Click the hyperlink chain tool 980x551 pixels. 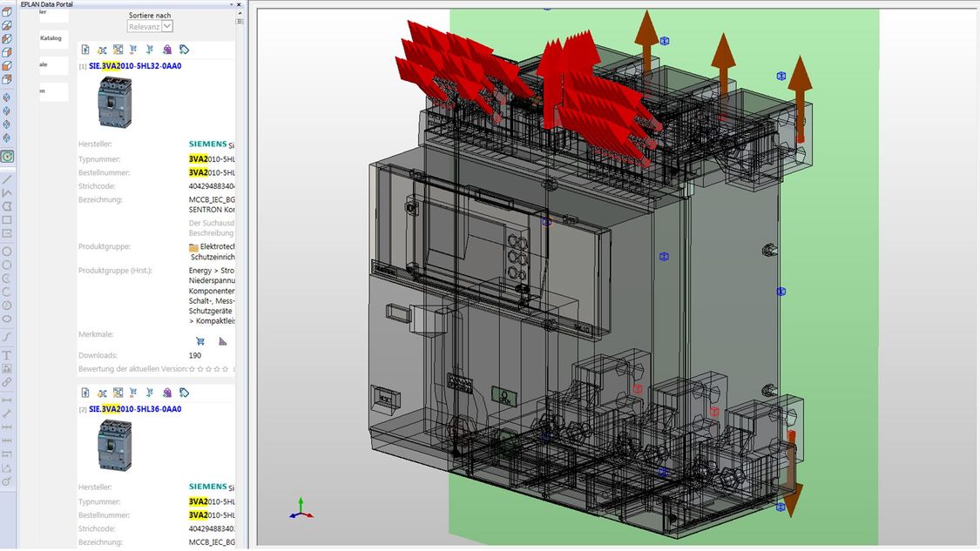point(7,382)
